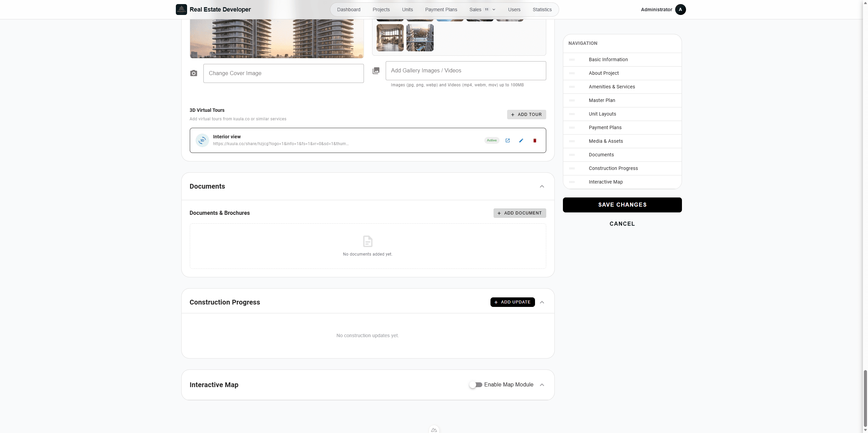Select the interior lounge gallery thumbnail

pos(390,38)
